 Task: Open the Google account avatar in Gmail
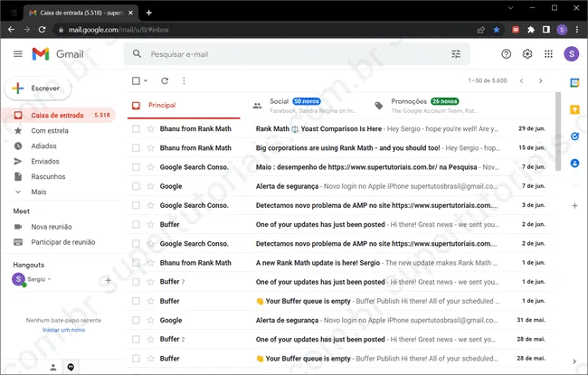click(571, 54)
